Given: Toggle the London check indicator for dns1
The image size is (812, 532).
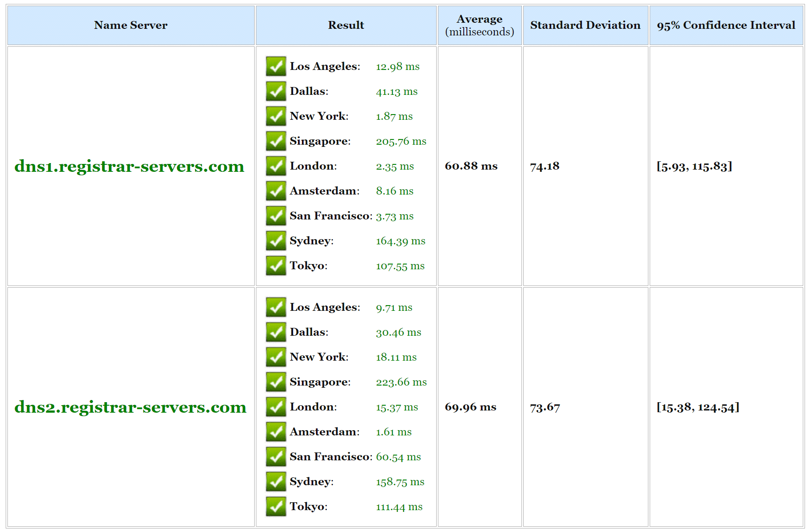Looking at the screenshot, I should pyautogui.click(x=276, y=166).
